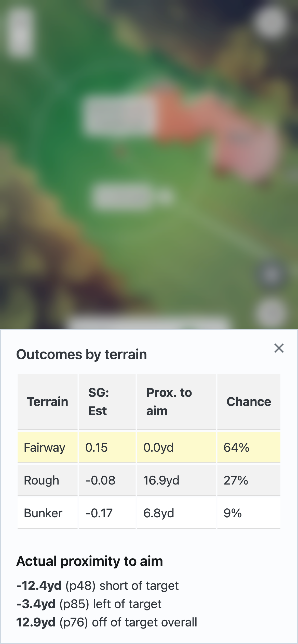Click Fairway's 64% chance cell
The width and height of the screenshot is (298, 644).
pyautogui.click(x=236, y=448)
